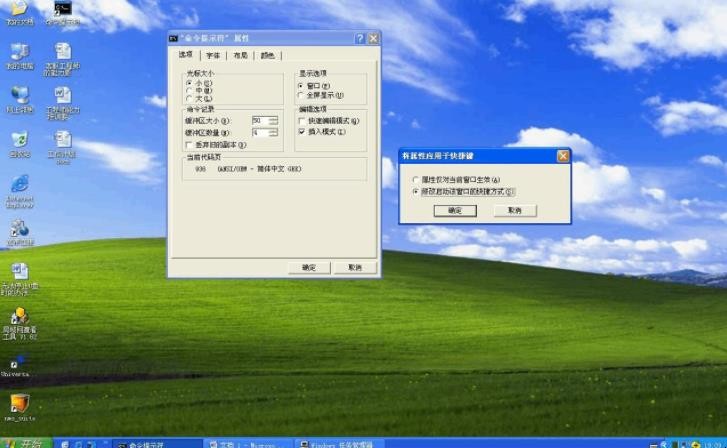This screenshot has height=448, width=727.
Task: Open the Network Places desktop icon
Action: coord(19,100)
